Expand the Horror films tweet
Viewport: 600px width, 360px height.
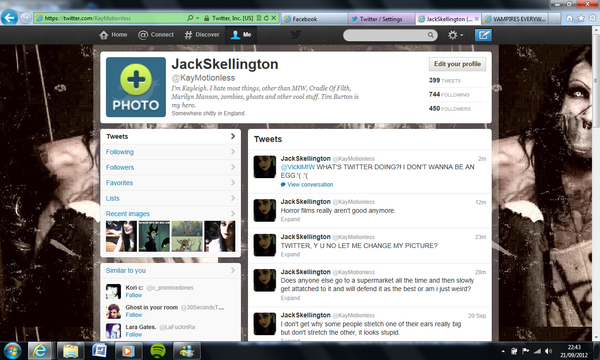(x=290, y=219)
